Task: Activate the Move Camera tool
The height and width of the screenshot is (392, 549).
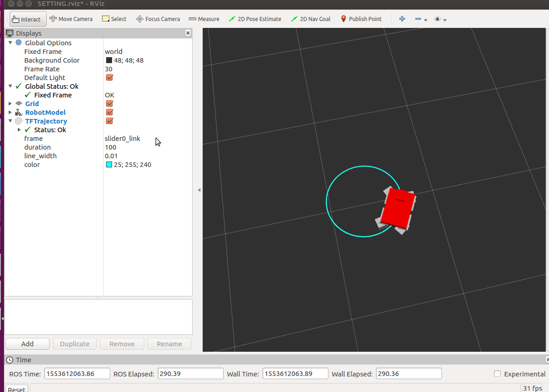Action: pyautogui.click(x=70, y=19)
